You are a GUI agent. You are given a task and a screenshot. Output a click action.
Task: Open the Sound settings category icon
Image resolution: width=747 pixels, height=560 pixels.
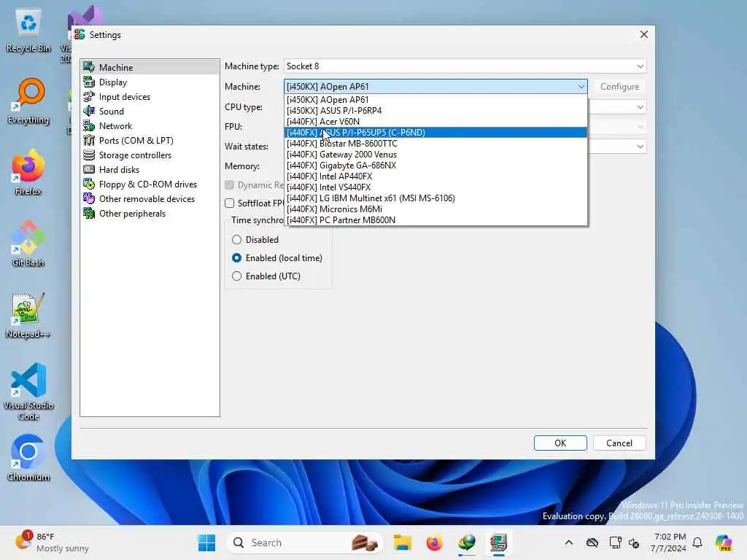coord(89,111)
